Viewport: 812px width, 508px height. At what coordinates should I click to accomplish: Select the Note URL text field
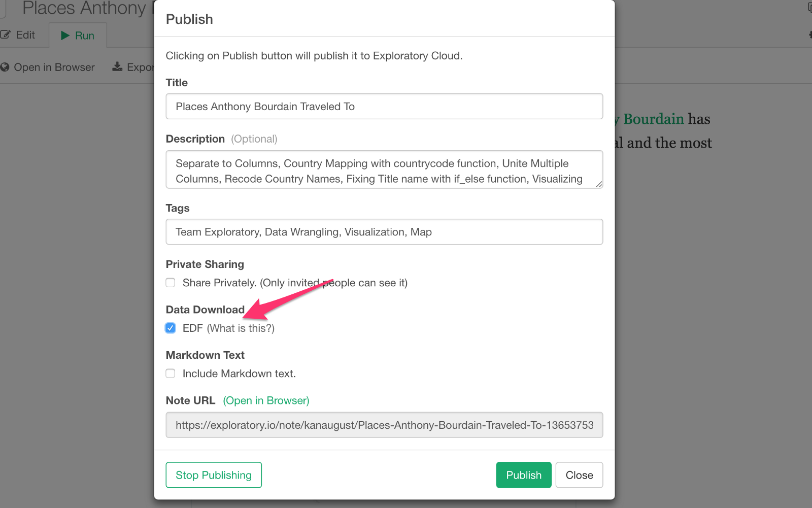[x=384, y=425]
